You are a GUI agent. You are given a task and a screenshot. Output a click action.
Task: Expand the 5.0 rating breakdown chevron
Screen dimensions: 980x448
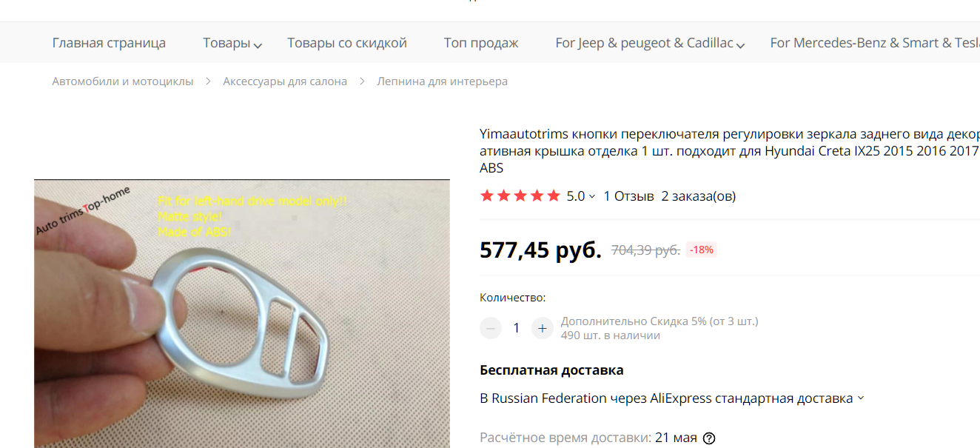click(592, 197)
